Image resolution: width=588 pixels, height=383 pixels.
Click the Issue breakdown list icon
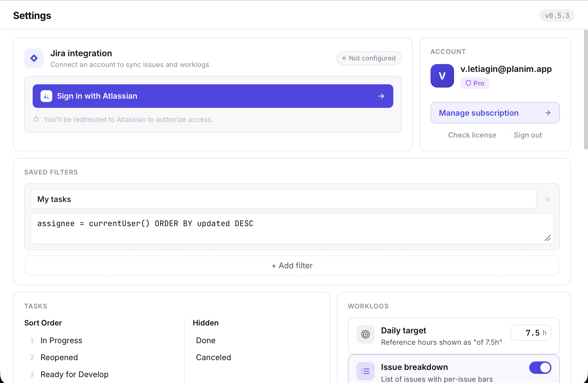pos(366,371)
